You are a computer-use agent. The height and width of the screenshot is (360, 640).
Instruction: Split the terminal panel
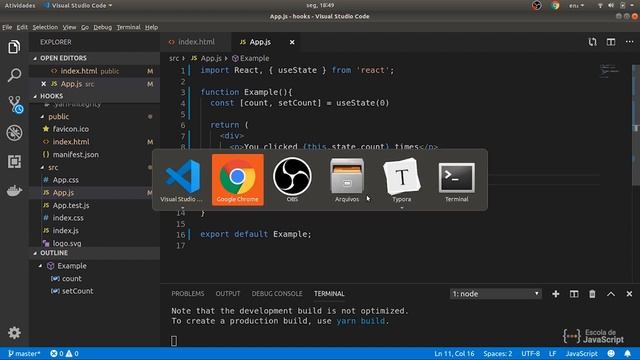(574, 294)
